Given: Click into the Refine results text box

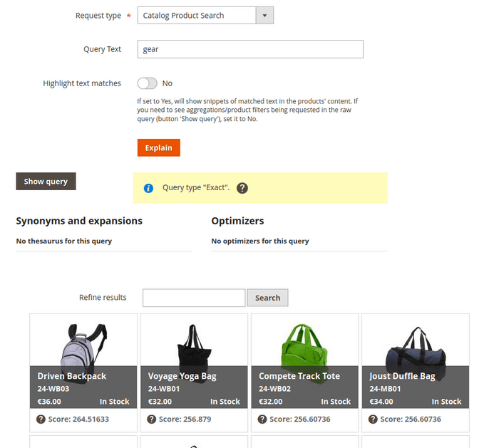Looking at the screenshot, I should (194, 298).
